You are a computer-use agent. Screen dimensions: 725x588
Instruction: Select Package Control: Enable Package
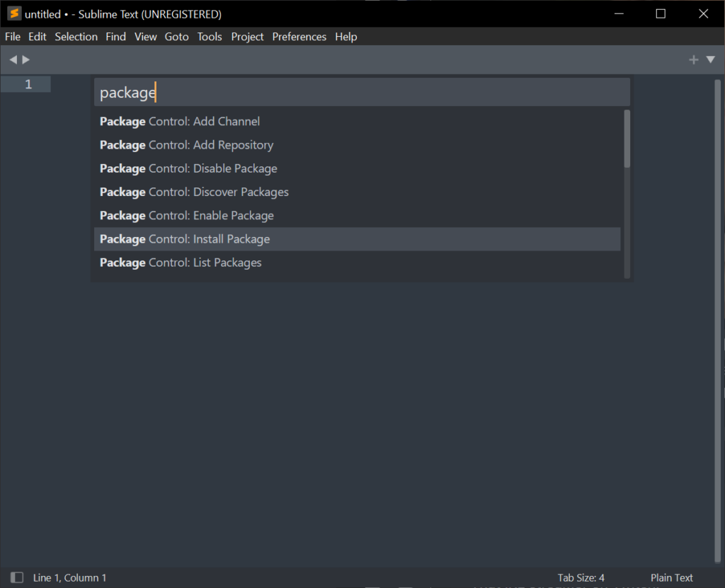pyautogui.click(x=357, y=216)
